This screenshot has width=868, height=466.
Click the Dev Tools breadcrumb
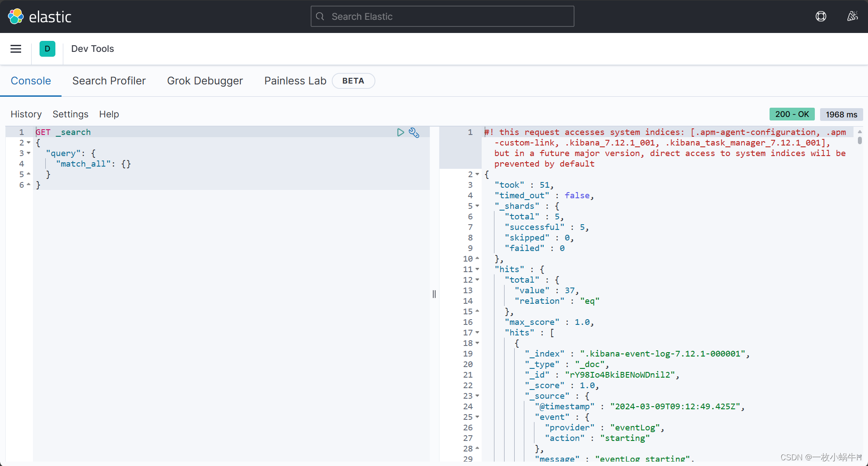pyautogui.click(x=92, y=49)
